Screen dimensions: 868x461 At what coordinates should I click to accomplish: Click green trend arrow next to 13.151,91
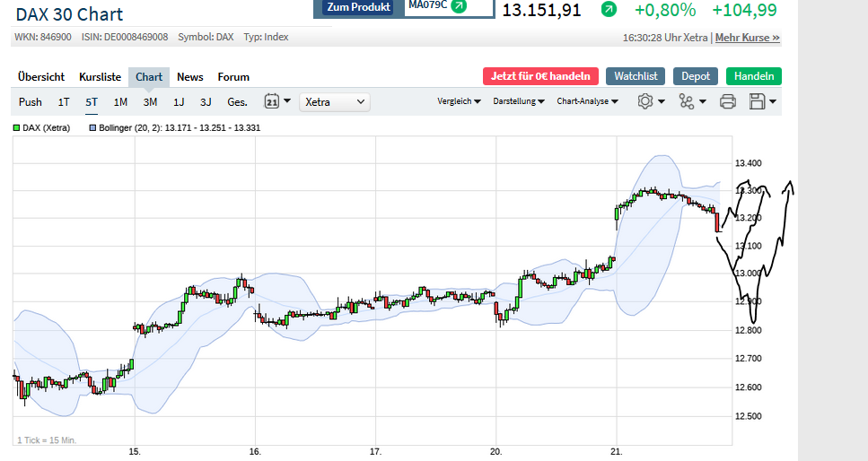point(609,10)
